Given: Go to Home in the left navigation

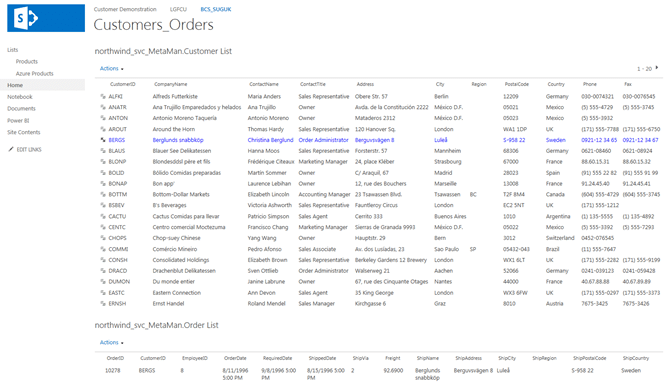Looking at the screenshot, I should click(15, 85).
